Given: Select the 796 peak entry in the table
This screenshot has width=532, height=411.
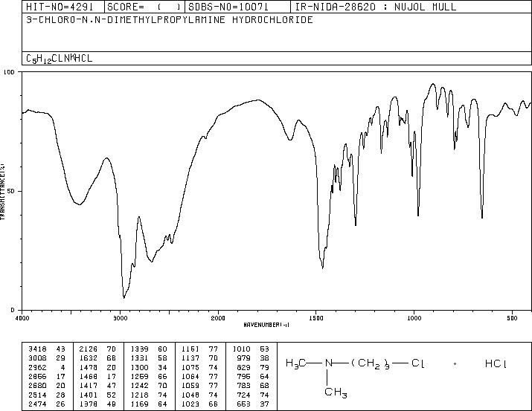Looking at the screenshot, I should point(253,376).
